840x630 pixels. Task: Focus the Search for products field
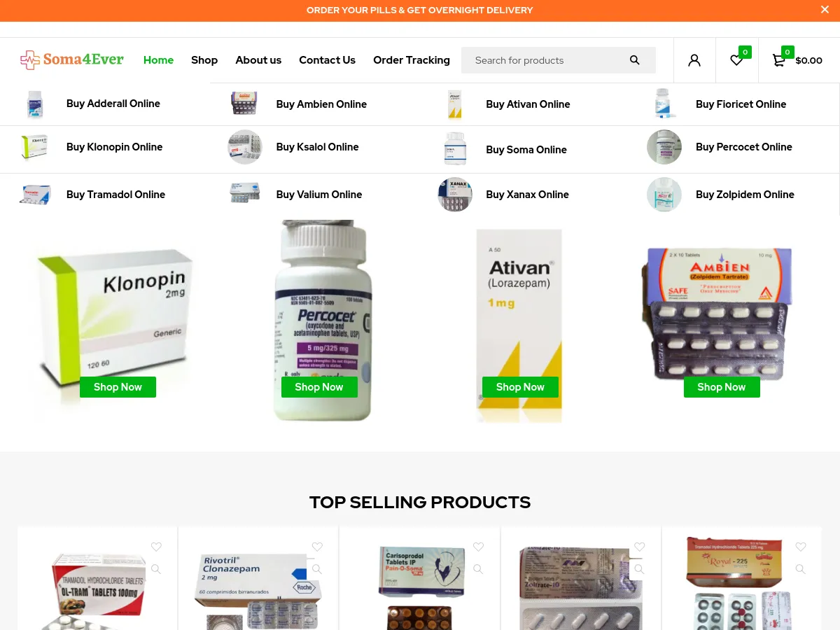546,60
